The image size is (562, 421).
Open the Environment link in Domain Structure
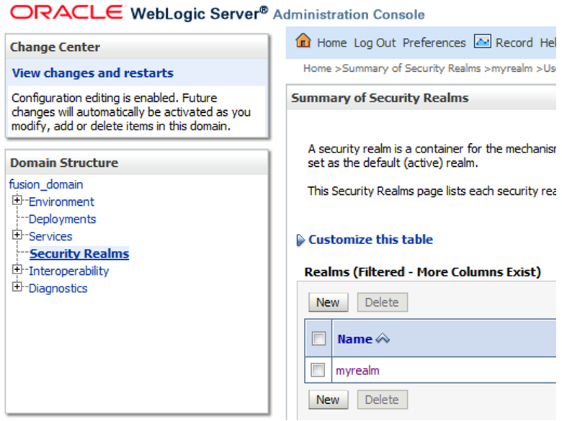tap(61, 201)
